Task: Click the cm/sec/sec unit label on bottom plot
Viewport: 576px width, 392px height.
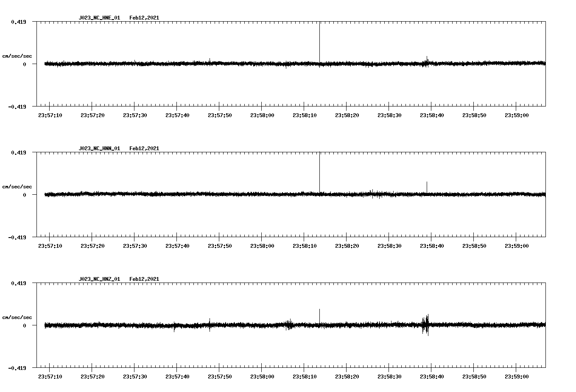Action: point(17,316)
